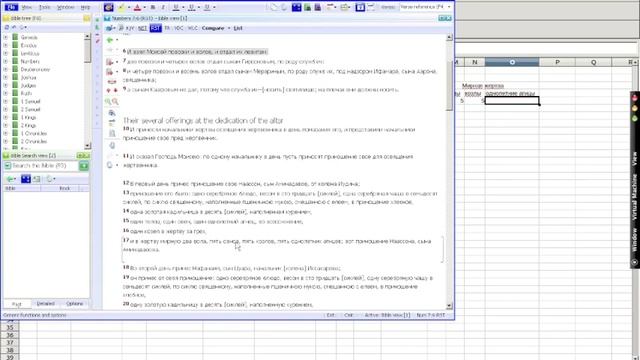This screenshot has height=360, width=640.
Task: Select row 37 header in spreadsheet
Action: [x=9, y=342]
